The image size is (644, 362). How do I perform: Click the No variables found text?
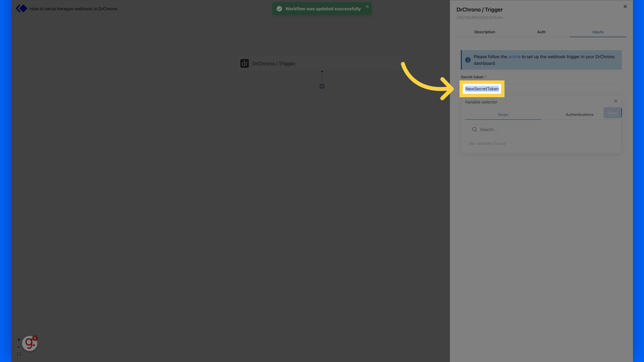coord(487,143)
